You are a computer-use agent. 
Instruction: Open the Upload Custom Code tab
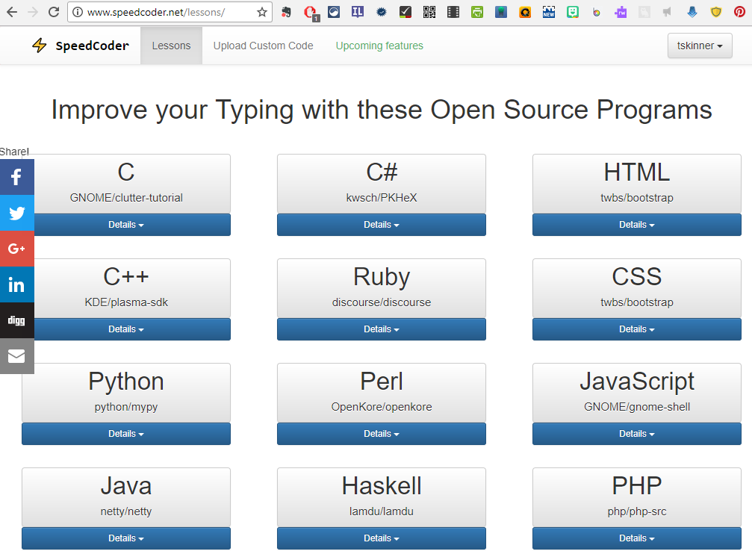(264, 46)
